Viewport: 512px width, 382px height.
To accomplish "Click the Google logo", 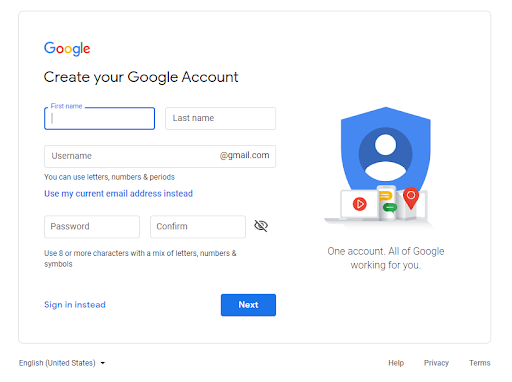I will (67, 49).
